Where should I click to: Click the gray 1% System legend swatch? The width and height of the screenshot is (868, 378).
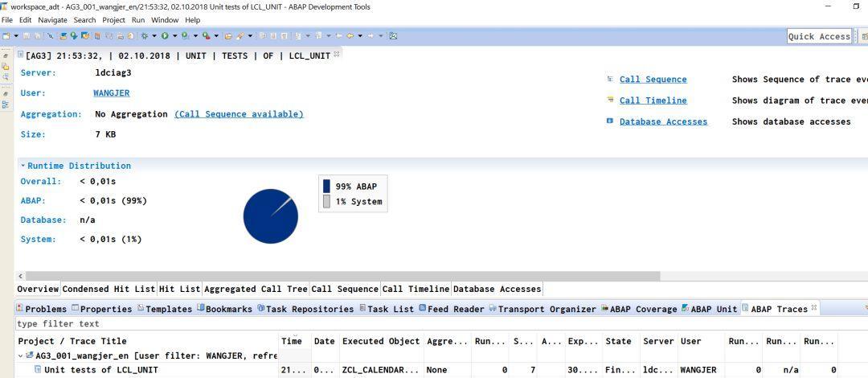[326, 201]
